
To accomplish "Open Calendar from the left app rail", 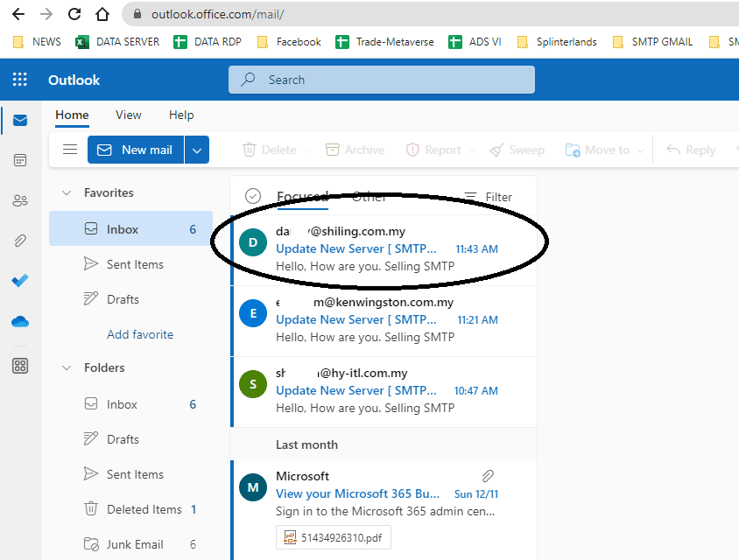I will pos(19,161).
